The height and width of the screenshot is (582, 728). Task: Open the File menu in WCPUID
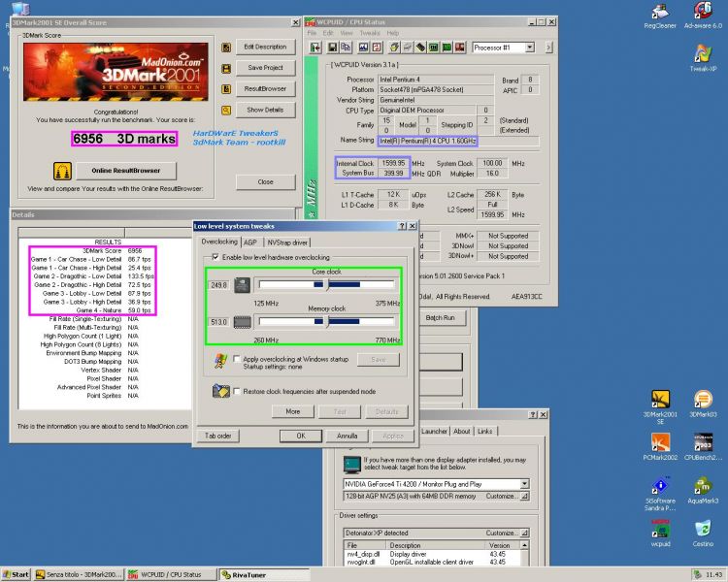tap(312, 33)
